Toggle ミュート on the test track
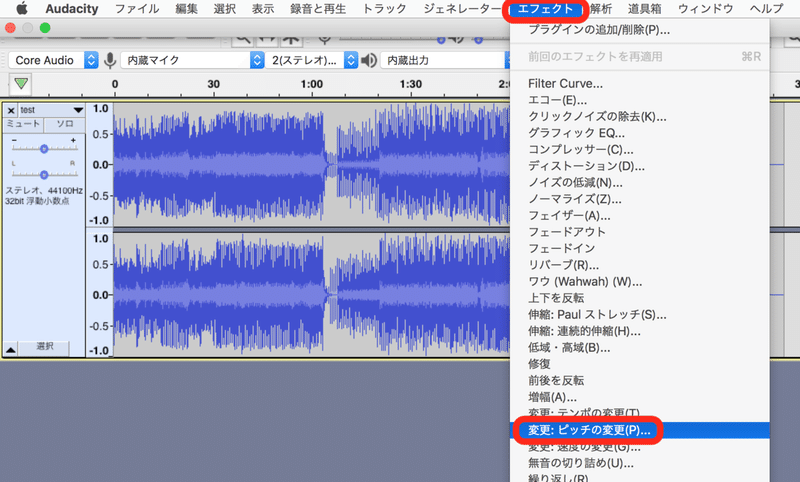This screenshot has height=482, width=800. (x=23, y=124)
